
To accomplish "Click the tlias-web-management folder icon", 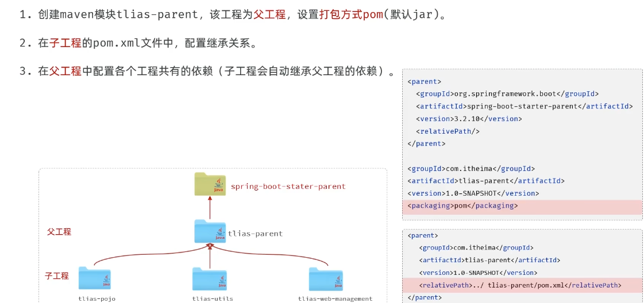I will (326, 279).
